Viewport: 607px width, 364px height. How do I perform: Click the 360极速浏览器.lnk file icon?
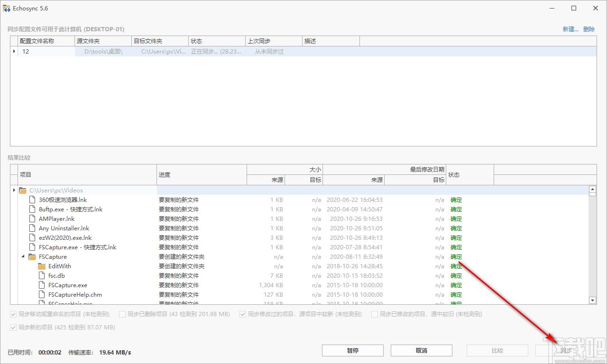[x=32, y=200]
